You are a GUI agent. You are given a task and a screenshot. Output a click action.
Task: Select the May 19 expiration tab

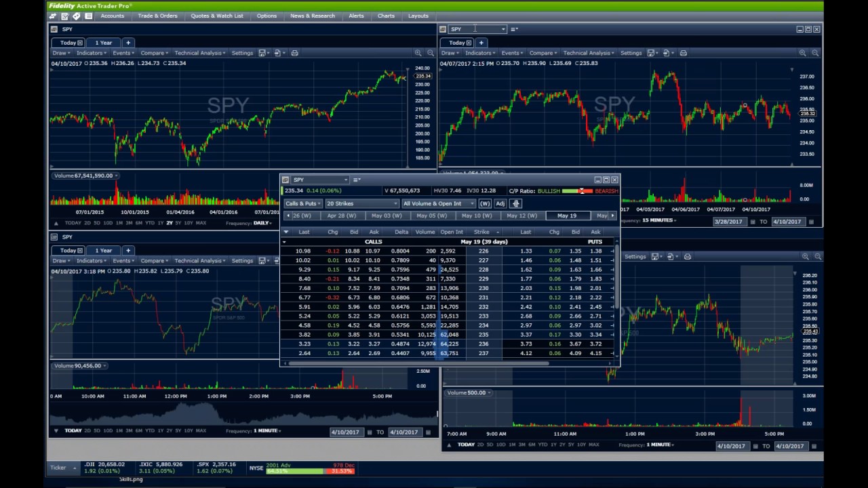[567, 216]
